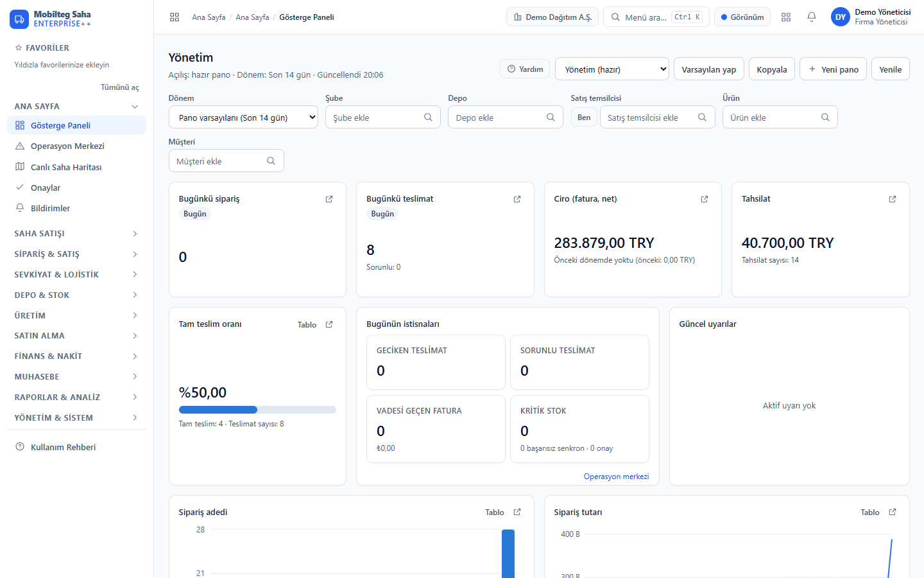The height and width of the screenshot is (578, 924).
Task: Switch Sipariş tutarı chart to Tablo
Action: pos(870,512)
